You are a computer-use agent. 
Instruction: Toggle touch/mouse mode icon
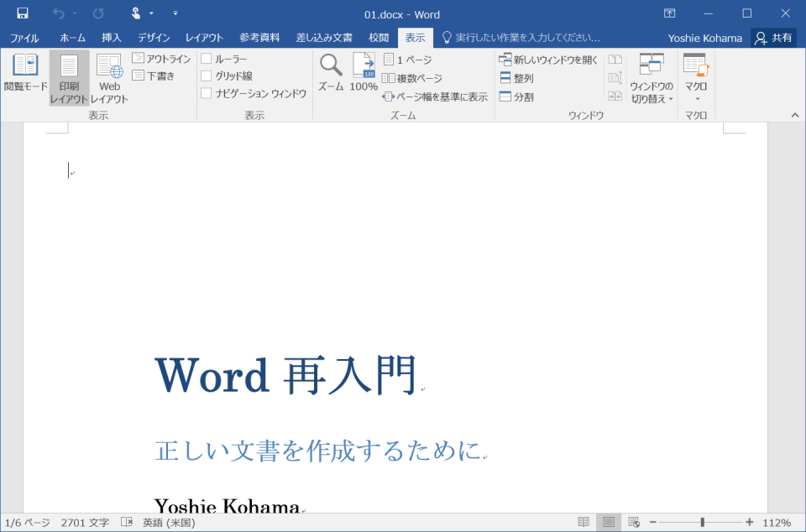pos(136,13)
